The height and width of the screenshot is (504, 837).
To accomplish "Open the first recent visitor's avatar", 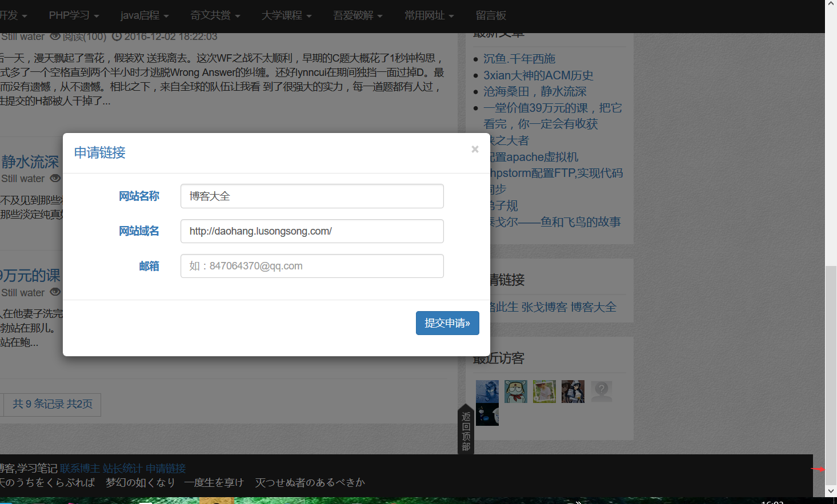I will [x=487, y=391].
